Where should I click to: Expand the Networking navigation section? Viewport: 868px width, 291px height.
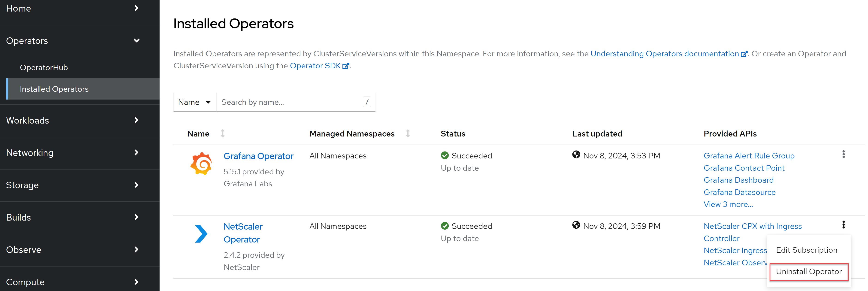point(79,153)
